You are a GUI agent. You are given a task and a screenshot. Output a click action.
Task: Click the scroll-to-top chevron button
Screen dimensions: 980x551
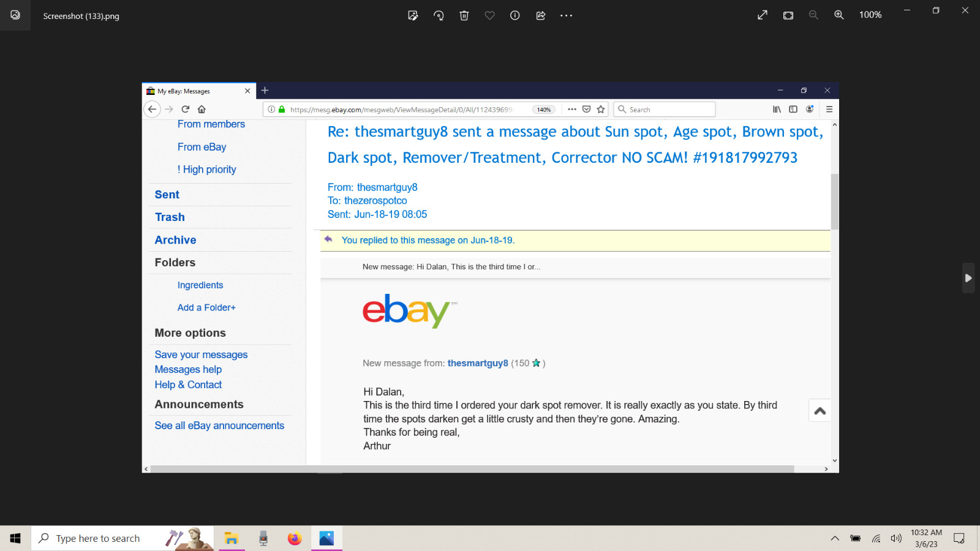click(820, 411)
